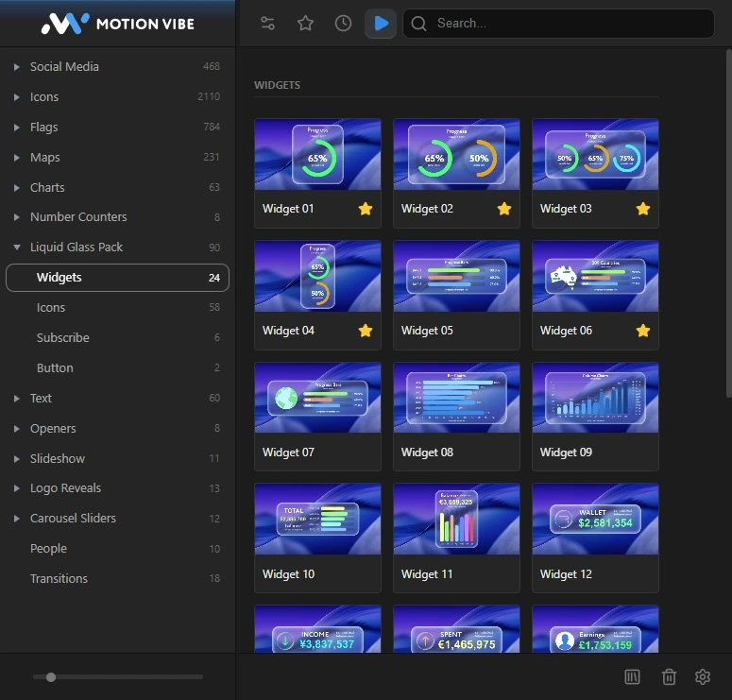Open settings gear icon
The image size is (732, 700).
tap(703, 676)
